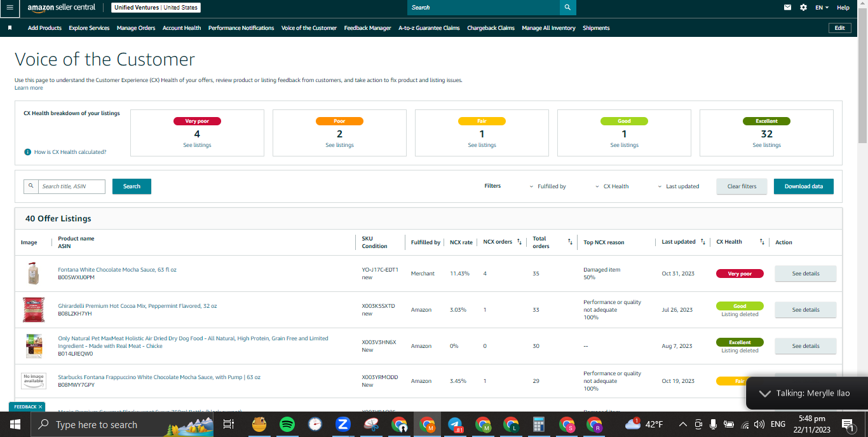See details for Ghirardelli Hot Cocoa Mix
Screen dimensions: 868x437
point(806,310)
